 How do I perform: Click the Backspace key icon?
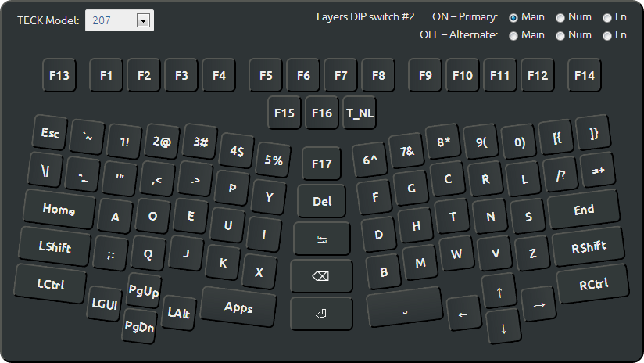click(320, 276)
